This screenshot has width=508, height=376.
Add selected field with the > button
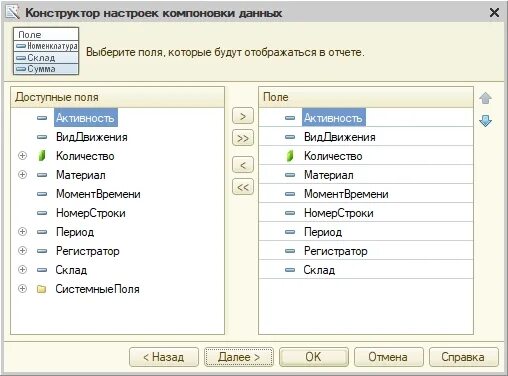(x=243, y=116)
